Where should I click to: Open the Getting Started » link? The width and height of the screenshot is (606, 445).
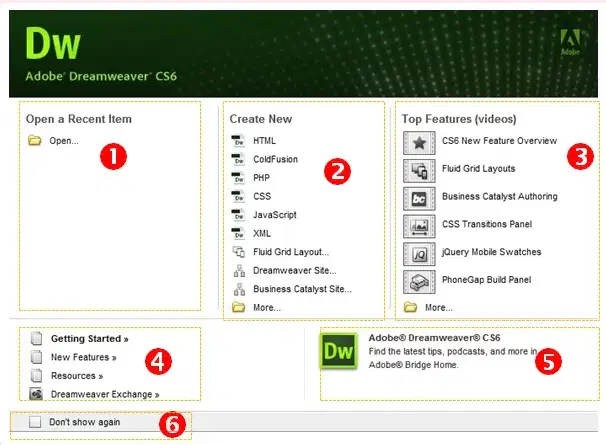[x=90, y=339]
